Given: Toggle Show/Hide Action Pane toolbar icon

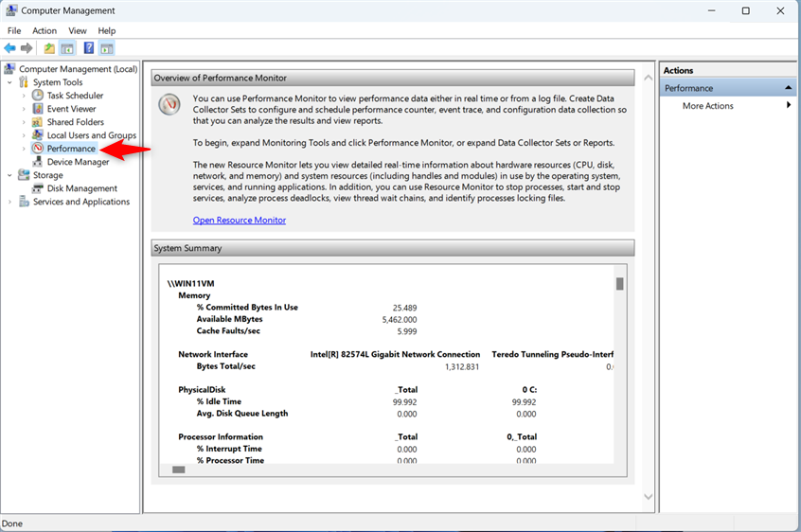Looking at the screenshot, I should tap(107, 48).
